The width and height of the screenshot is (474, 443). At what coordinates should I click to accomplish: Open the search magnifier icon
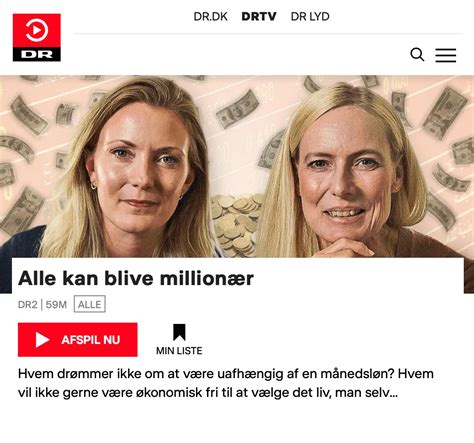(417, 55)
